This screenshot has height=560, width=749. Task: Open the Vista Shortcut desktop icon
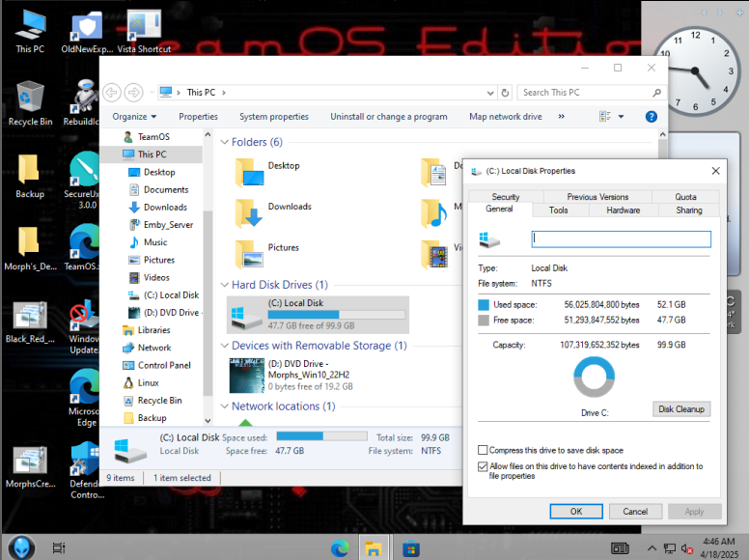pos(144,32)
